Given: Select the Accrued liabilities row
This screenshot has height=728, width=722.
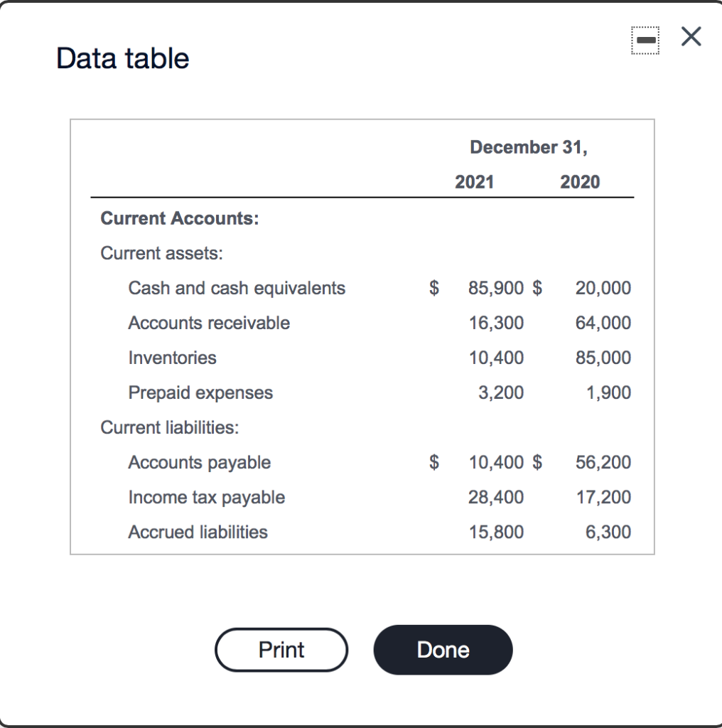Looking at the screenshot, I should tap(197, 532).
